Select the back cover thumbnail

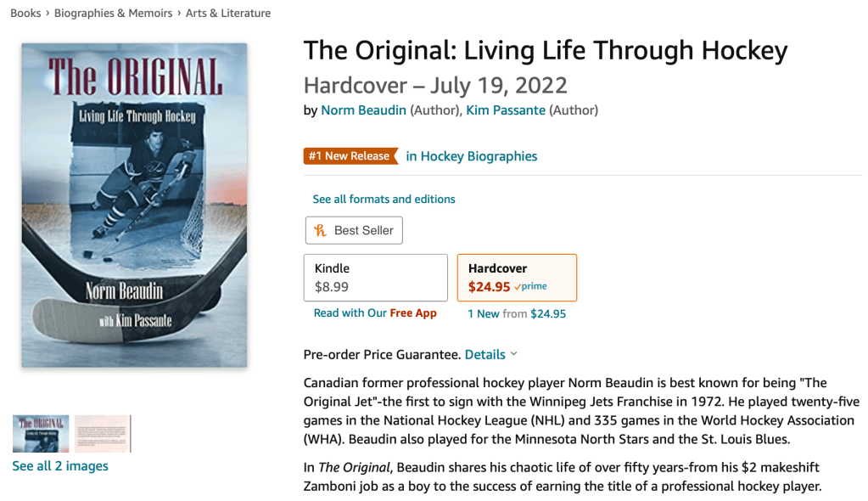[x=103, y=433]
